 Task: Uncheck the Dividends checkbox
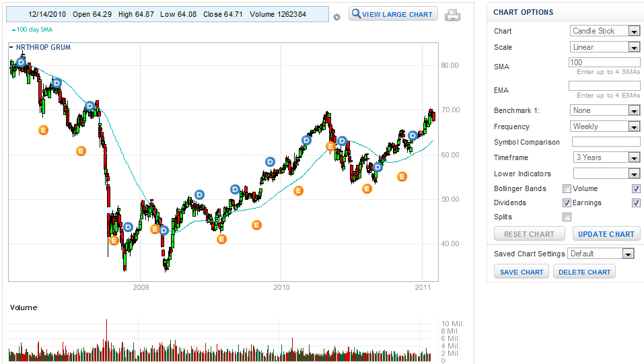(567, 203)
